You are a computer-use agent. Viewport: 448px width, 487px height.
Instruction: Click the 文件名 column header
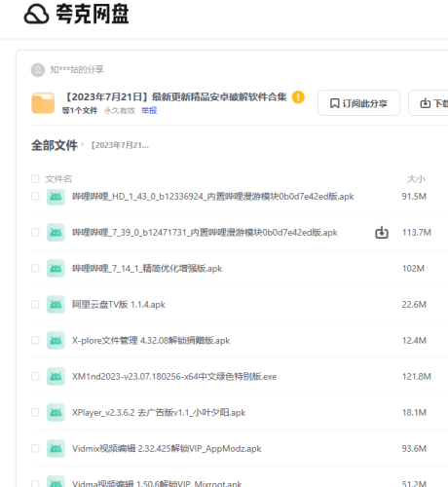pyautogui.click(x=58, y=179)
